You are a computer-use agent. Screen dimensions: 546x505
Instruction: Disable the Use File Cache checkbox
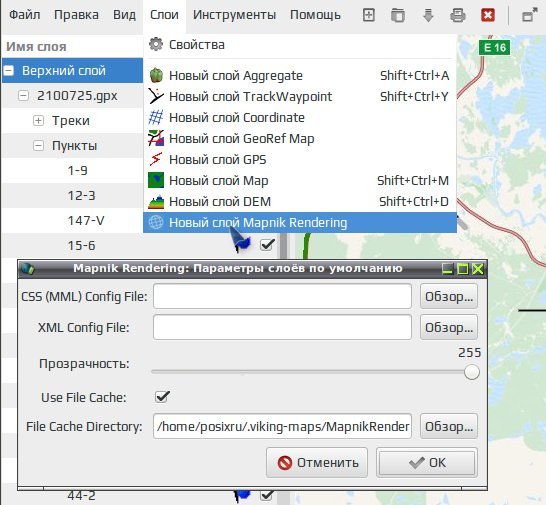click(162, 396)
